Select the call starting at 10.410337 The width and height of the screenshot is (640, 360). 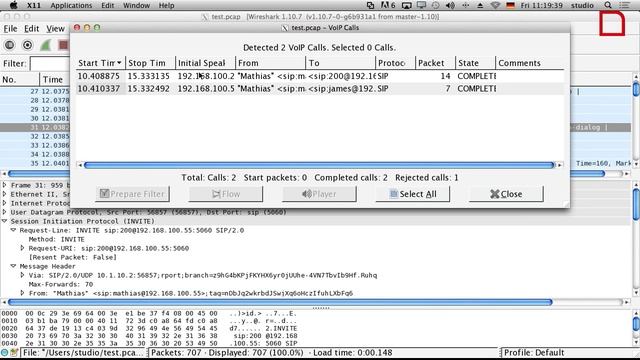(320, 89)
